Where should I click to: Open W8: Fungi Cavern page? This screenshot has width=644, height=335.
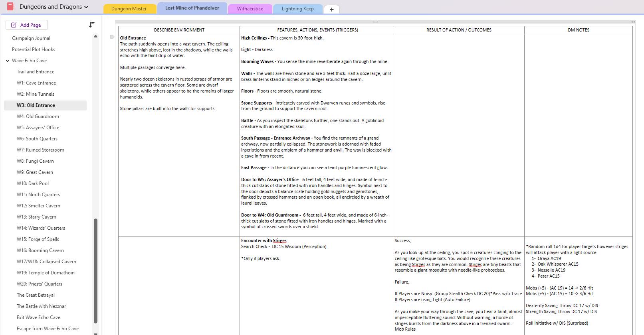(35, 161)
